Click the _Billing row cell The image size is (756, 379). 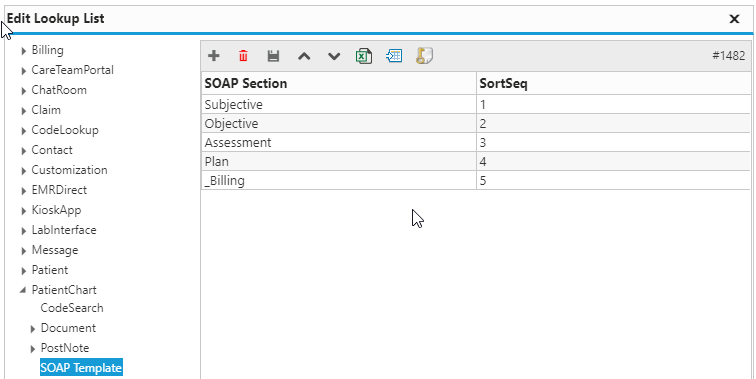[339, 181]
